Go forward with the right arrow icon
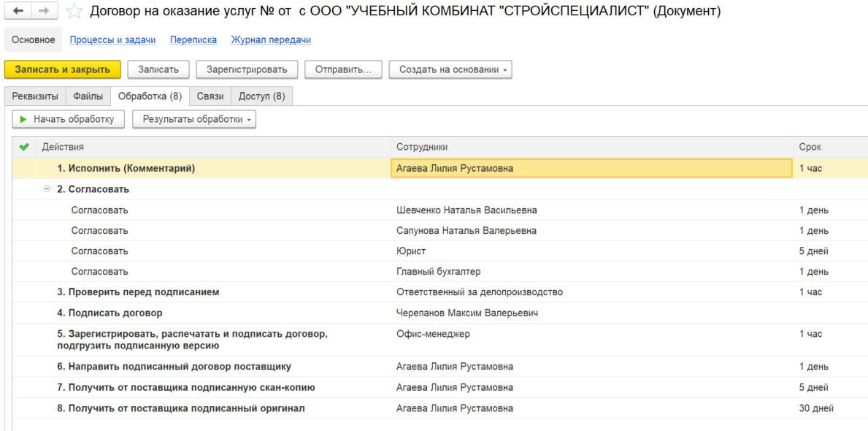 coord(46,11)
